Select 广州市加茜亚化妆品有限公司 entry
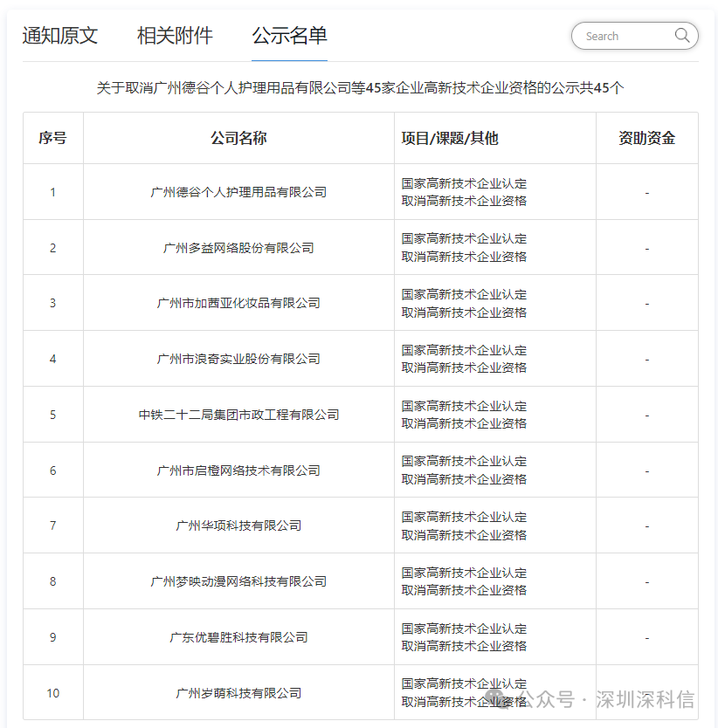The width and height of the screenshot is (718, 728). click(x=239, y=303)
